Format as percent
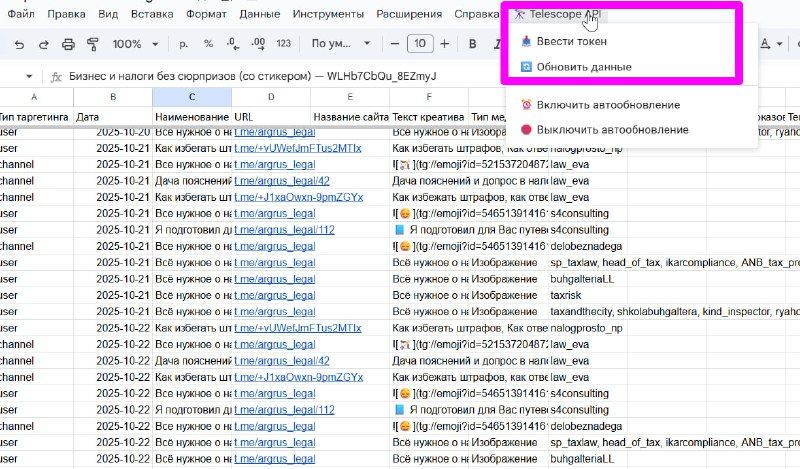This screenshot has width=800, height=469. click(x=208, y=44)
